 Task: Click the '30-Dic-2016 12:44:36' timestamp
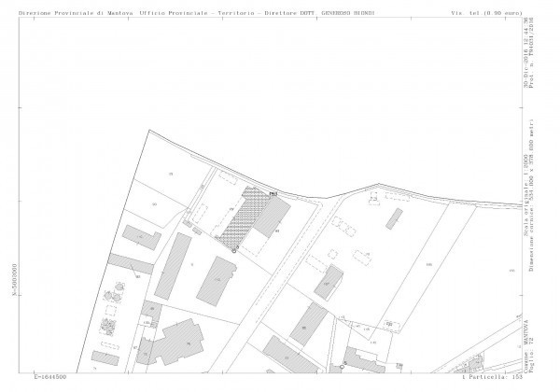(x=525, y=52)
